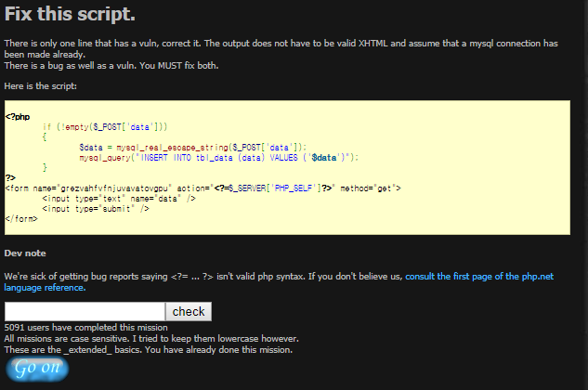Click the Go on button
This screenshot has width=588, height=390.
point(37,369)
